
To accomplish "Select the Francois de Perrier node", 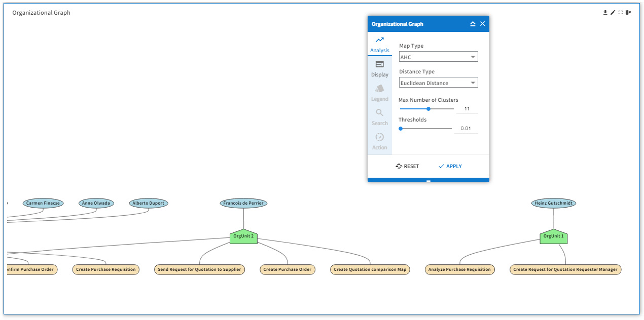I will pyautogui.click(x=243, y=203).
